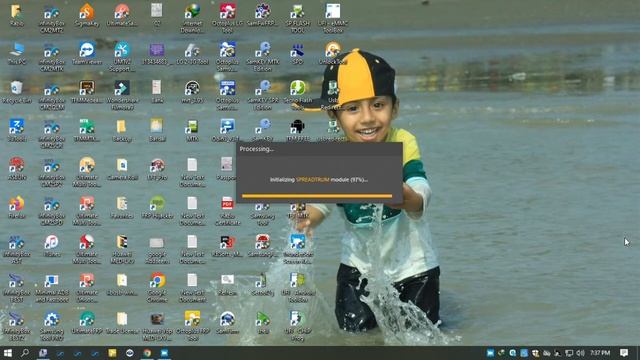Open the SP Flash Tool shortcut
This screenshot has width=640, height=360.
pyautogui.click(x=298, y=18)
